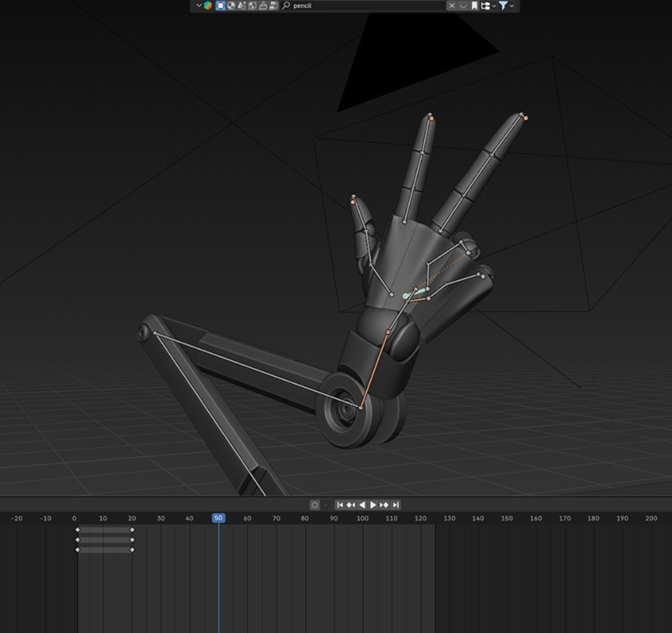This screenshot has height=633, width=672.
Task: Click frame 100 on the timeline ruler
Action: tap(362, 518)
